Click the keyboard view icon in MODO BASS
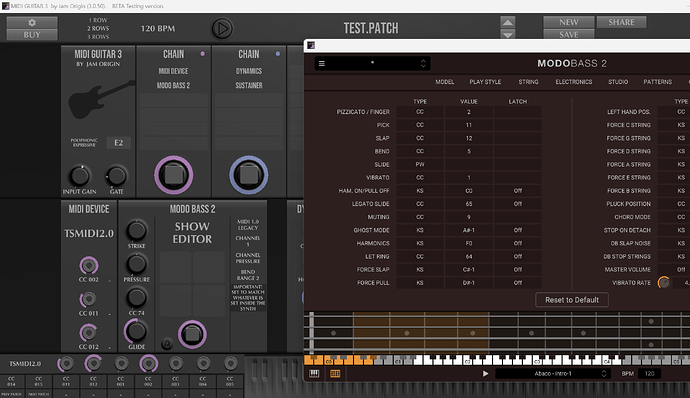Screen dimensions: 690x398 pyautogui.click(x=314, y=373)
